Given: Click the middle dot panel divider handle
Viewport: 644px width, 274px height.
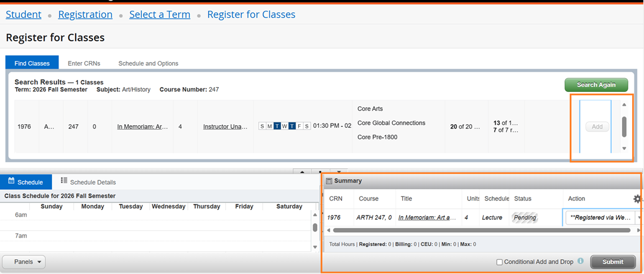Looking at the screenshot, I should pos(320,171).
